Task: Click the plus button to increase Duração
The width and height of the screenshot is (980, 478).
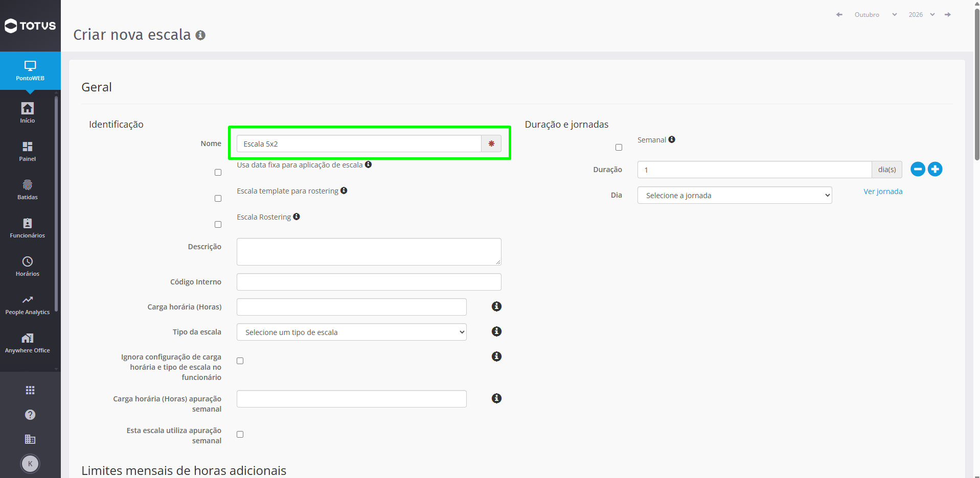Action: (935, 169)
